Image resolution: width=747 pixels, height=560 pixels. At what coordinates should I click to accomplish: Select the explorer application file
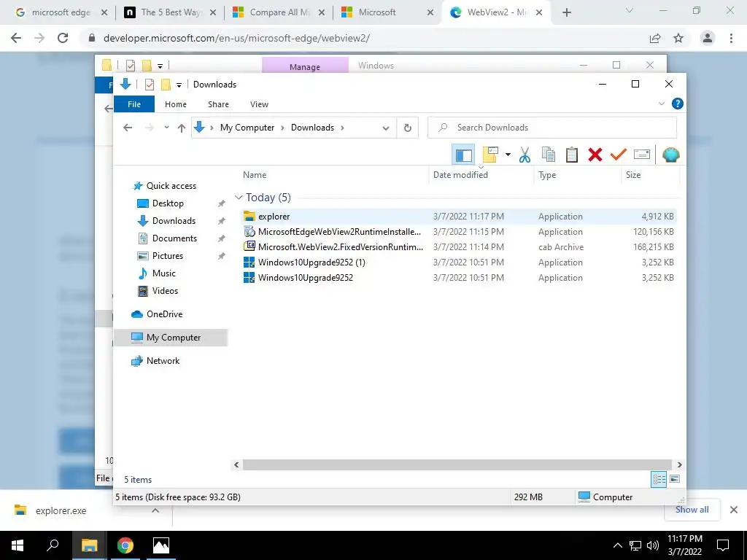tap(459, 216)
